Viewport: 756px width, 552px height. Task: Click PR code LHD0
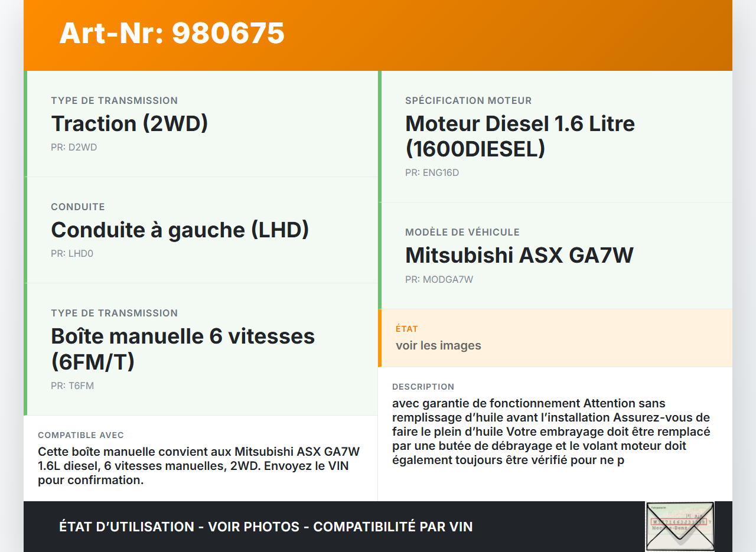coord(72,254)
